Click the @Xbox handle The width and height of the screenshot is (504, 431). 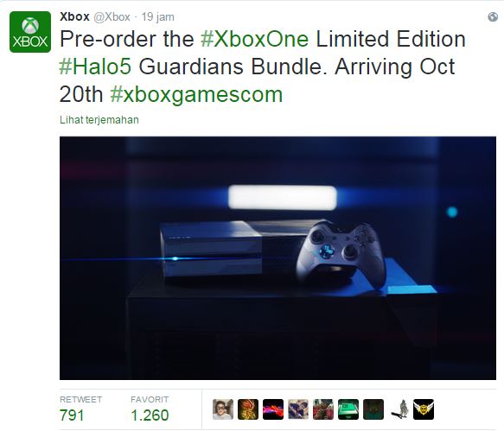tap(112, 16)
